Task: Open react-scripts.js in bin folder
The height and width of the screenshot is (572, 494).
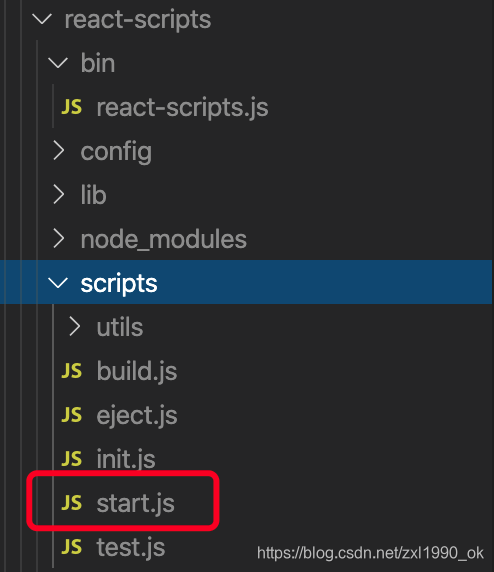Action: (182, 108)
